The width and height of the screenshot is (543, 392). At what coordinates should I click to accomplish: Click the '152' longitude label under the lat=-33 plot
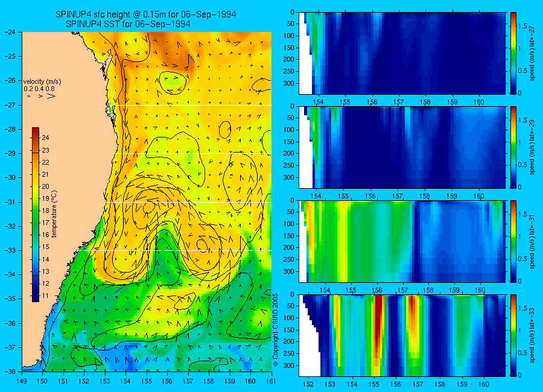coord(308,384)
